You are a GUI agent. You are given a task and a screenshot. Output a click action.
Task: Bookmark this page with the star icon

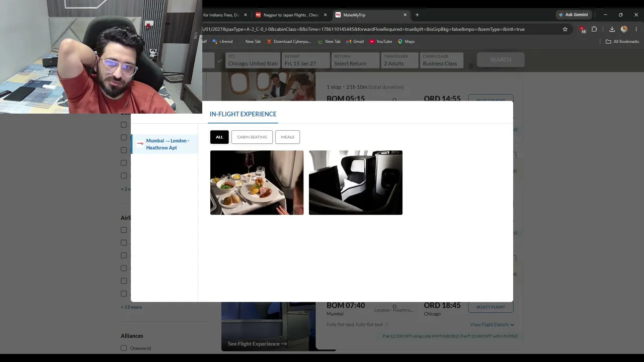point(565,29)
